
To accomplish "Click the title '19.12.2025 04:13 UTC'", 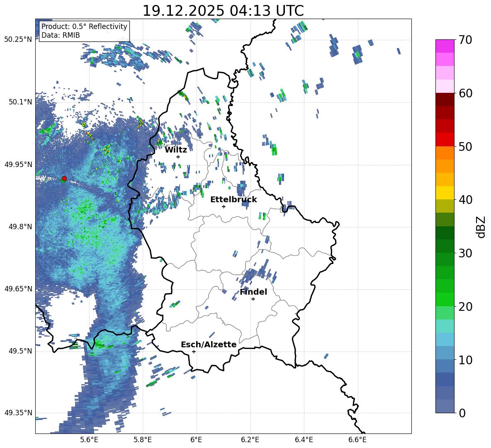I will 223,11.
